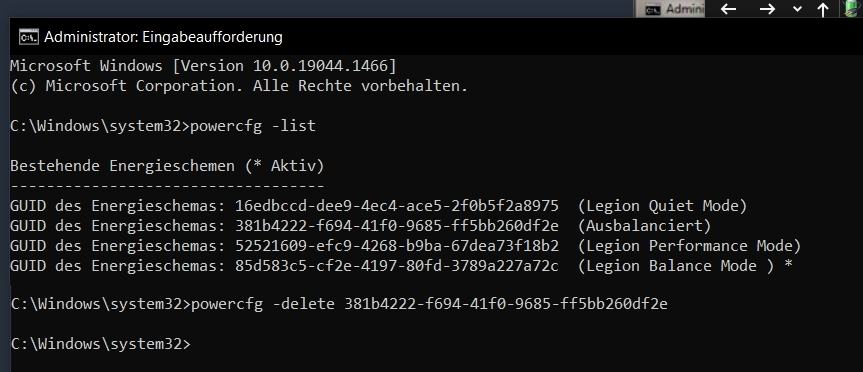This screenshot has width=863, height=372.
Task: Select the Admin taskbar button with cmd icon
Action: click(670, 9)
